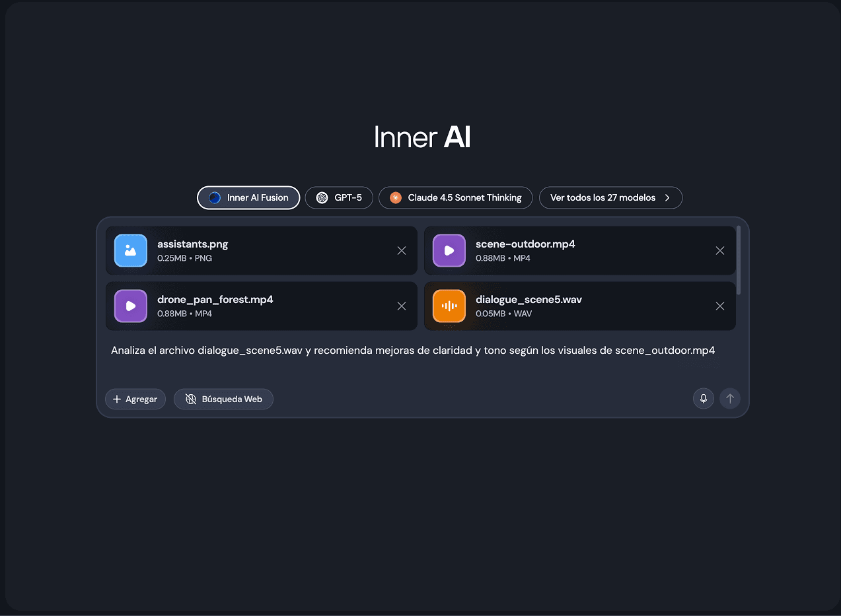841x616 pixels.
Task: Click the drone_pan_forest.mp4 file name
Action: [x=215, y=300]
